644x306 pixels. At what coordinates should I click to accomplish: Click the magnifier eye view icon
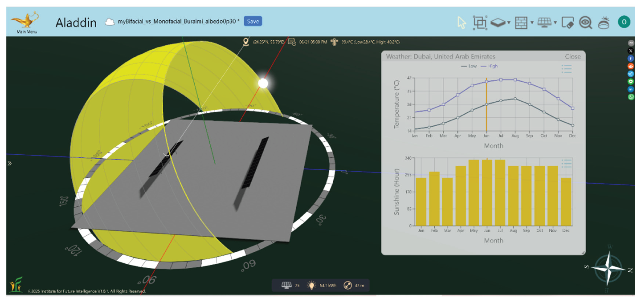pyautogui.click(x=586, y=23)
